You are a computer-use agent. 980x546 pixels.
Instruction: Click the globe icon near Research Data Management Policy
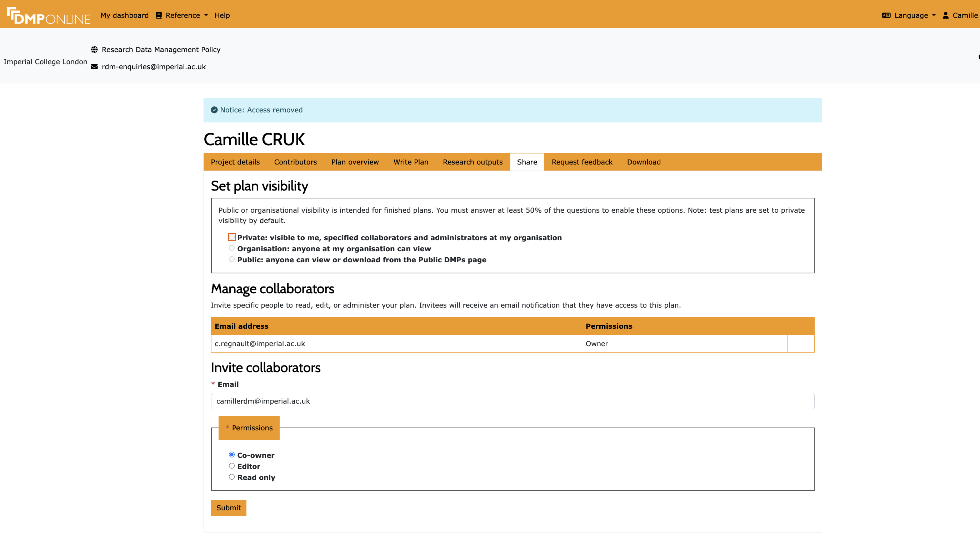94,50
